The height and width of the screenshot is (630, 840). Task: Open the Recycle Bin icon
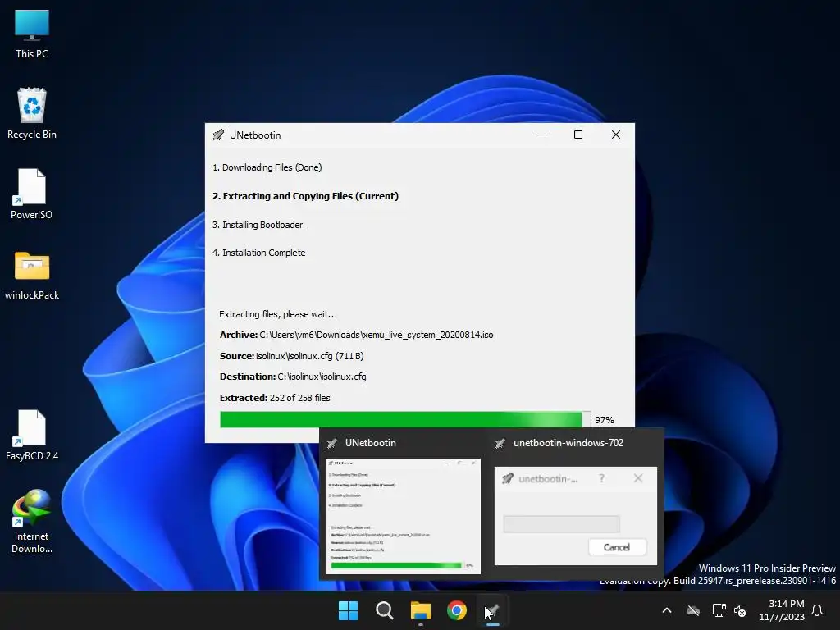[x=32, y=113]
